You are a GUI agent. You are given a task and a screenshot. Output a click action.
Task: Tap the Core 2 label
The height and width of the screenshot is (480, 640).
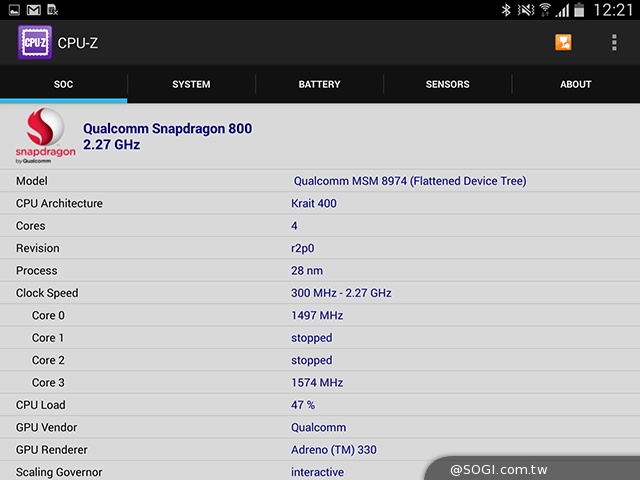point(48,360)
